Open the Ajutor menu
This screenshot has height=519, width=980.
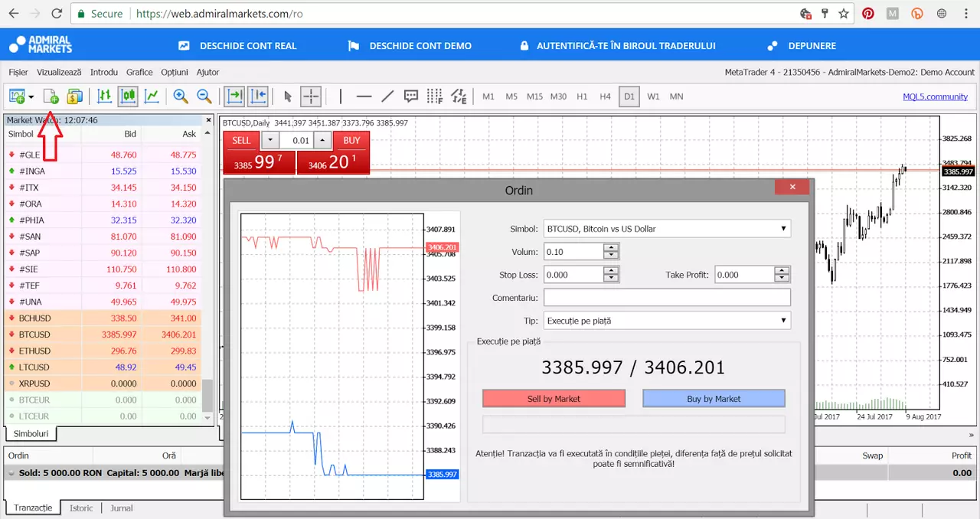(x=207, y=72)
